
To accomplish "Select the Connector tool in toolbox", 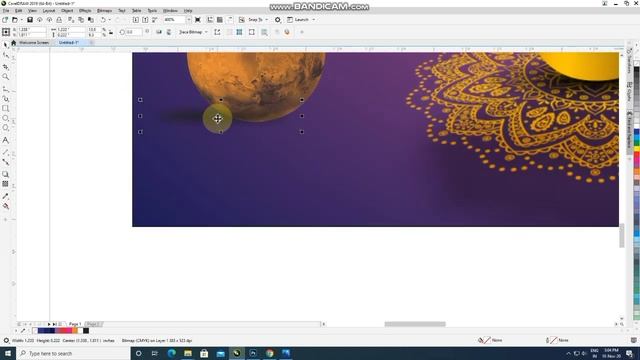I will [5, 162].
